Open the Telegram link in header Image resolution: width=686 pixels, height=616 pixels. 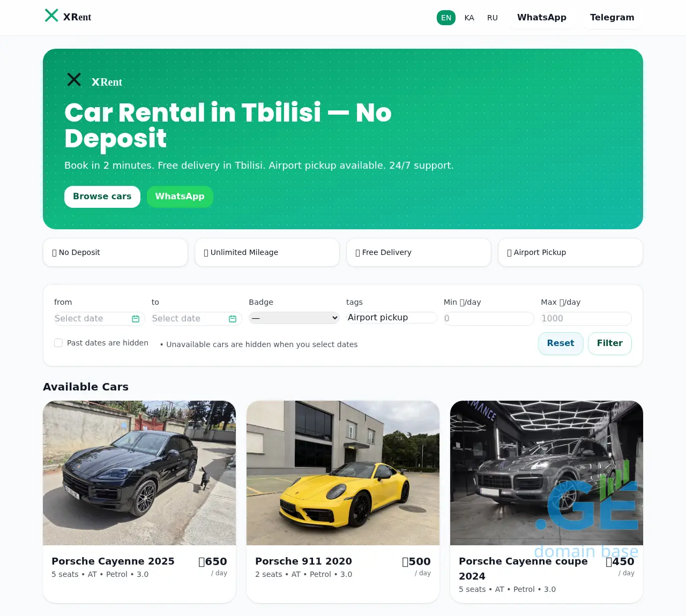pos(612,17)
